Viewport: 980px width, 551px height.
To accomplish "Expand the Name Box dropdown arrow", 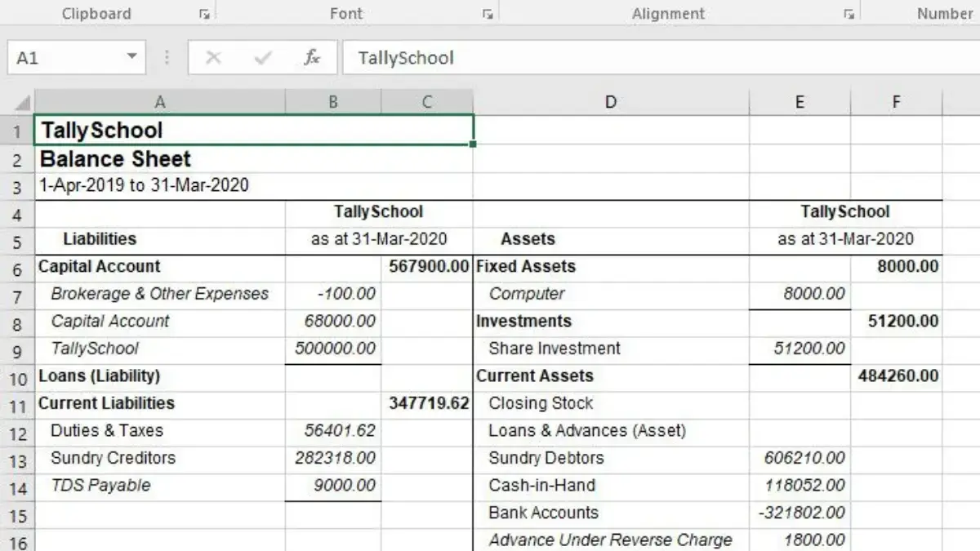I will pos(131,58).
